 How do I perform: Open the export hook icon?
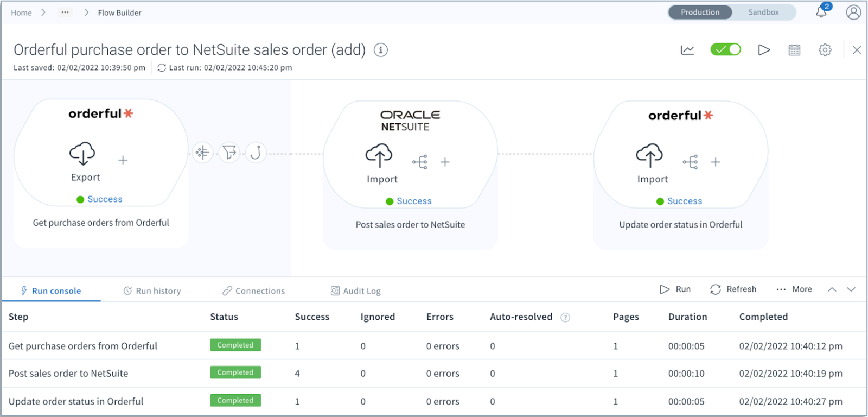click(256, 153)
